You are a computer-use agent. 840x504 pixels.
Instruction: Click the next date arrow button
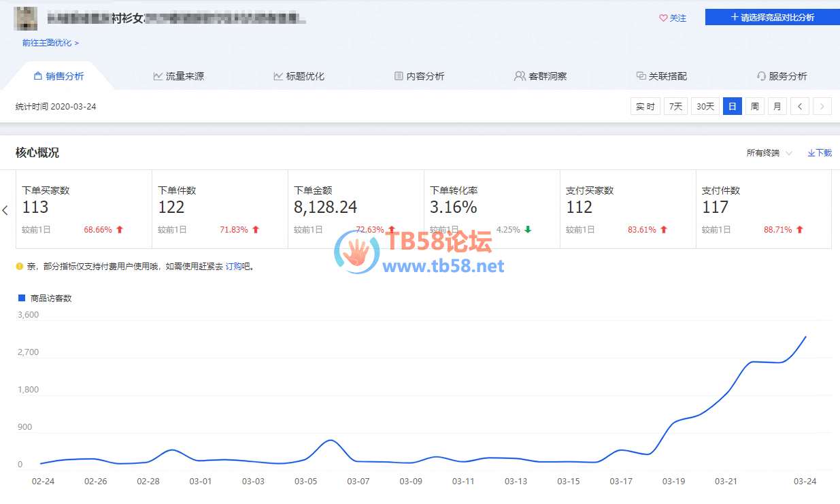(x=822, y=106)
